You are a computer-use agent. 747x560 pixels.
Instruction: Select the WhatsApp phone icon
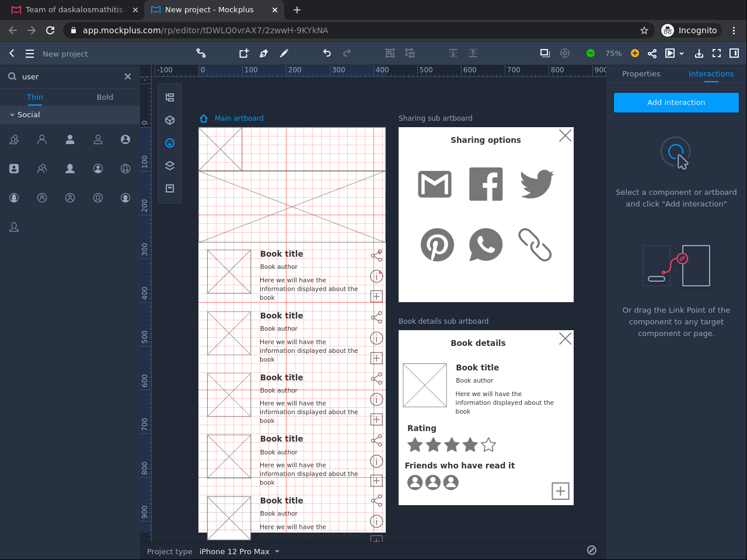point(486,244)
